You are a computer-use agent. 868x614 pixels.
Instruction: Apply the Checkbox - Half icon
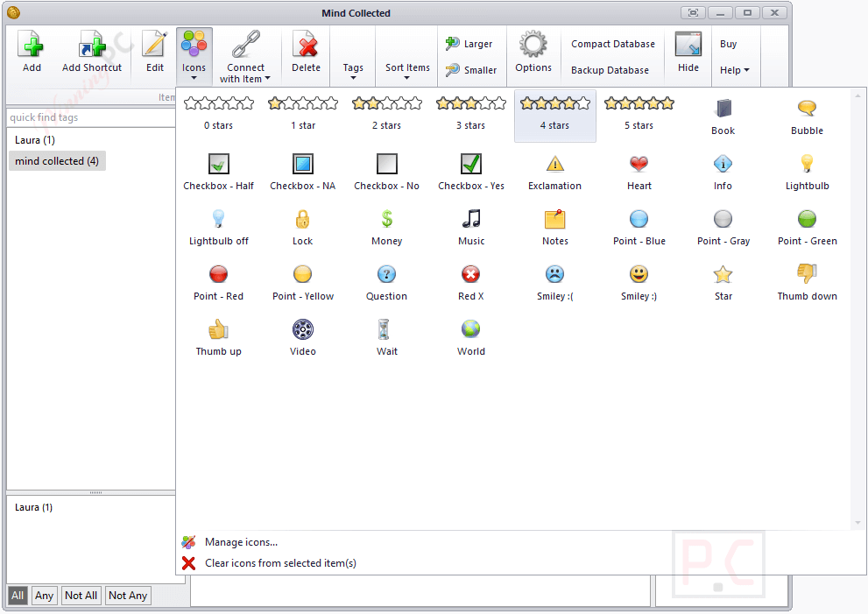tap(219, 172)
